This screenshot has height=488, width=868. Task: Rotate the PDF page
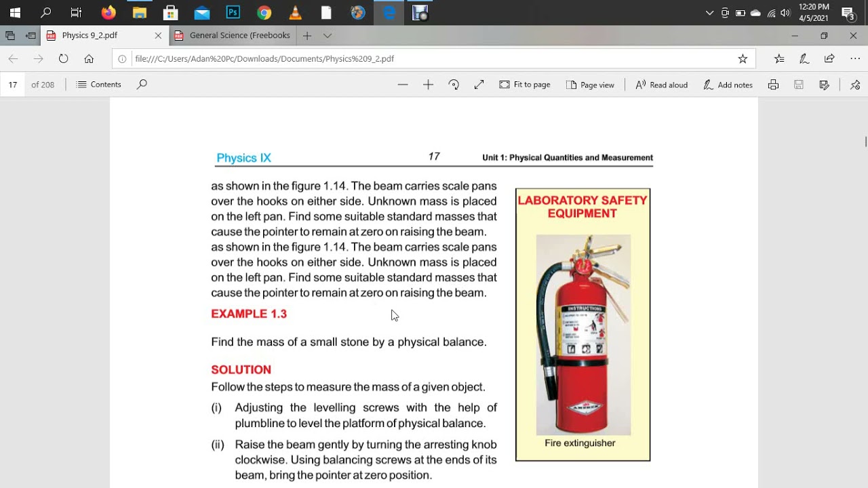(454, 85)
